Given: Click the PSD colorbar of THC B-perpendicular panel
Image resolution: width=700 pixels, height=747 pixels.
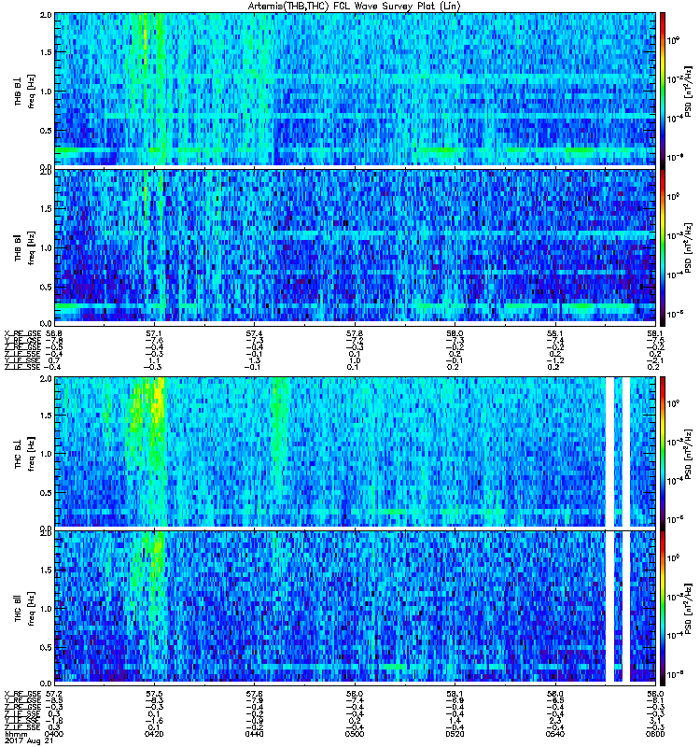Looking at the screenshot, I should click(x=662, y=453).
